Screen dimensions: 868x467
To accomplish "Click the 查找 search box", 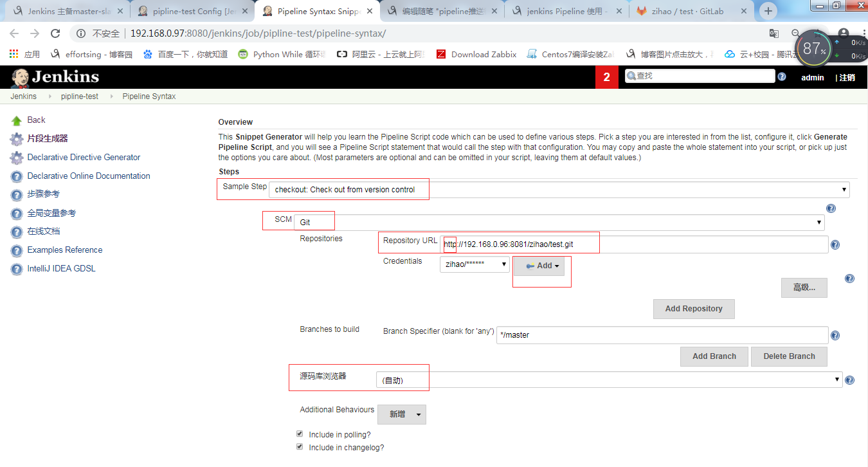I will [x=700, y=76].
